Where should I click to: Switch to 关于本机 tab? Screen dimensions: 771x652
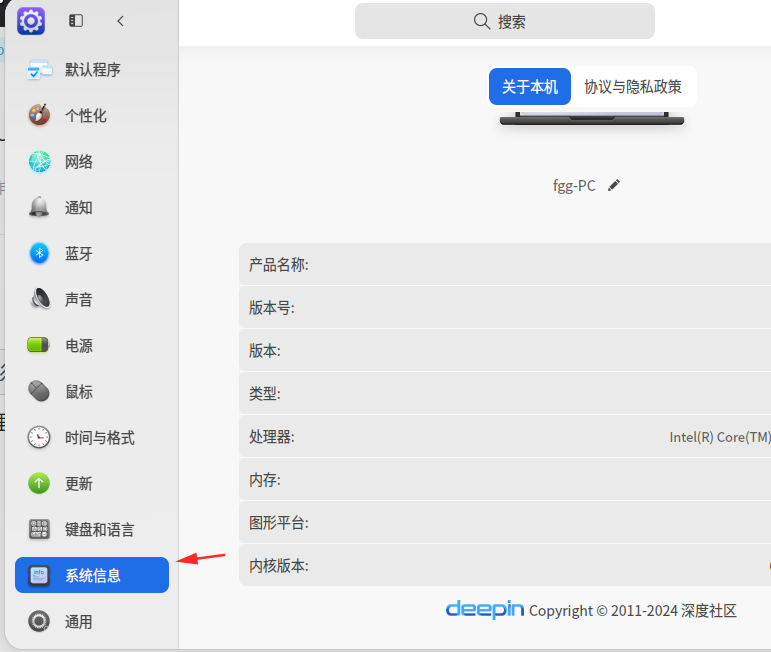pos(530,87)
